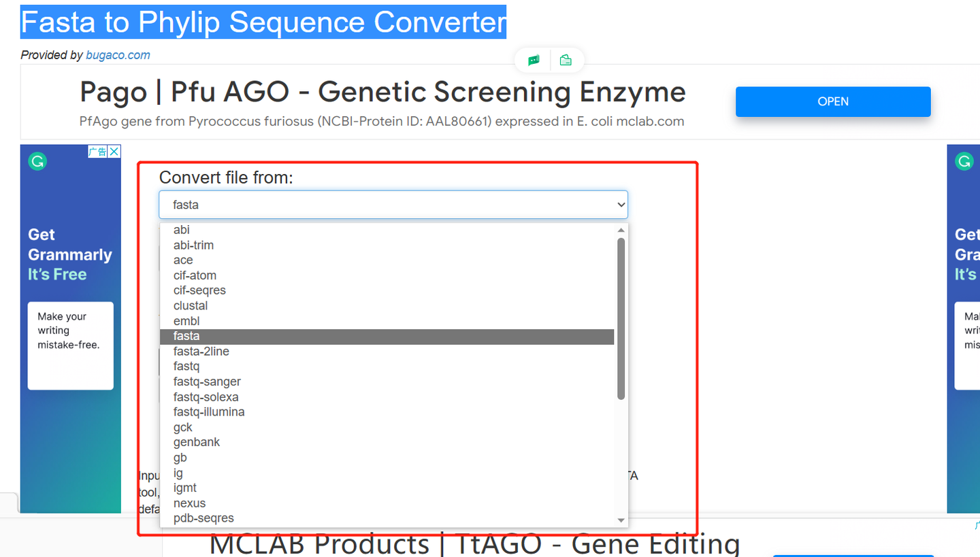Click the Make your writing mistake-free card

[x=70, y=345]
